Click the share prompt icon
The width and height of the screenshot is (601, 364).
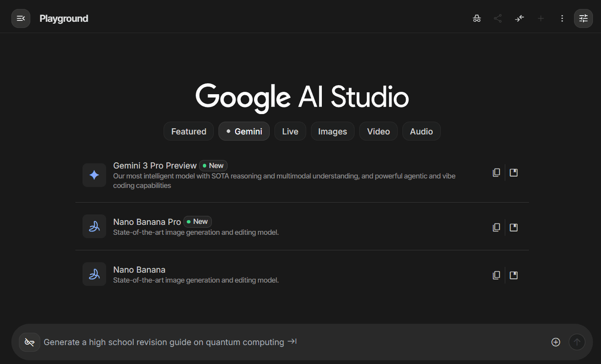point(498,18)
